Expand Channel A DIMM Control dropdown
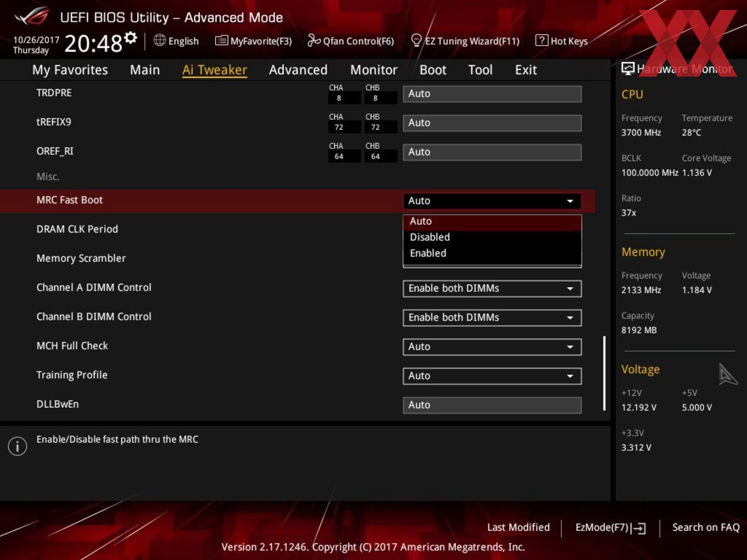Screen dimensions: 747x560 tap(492, 288)
